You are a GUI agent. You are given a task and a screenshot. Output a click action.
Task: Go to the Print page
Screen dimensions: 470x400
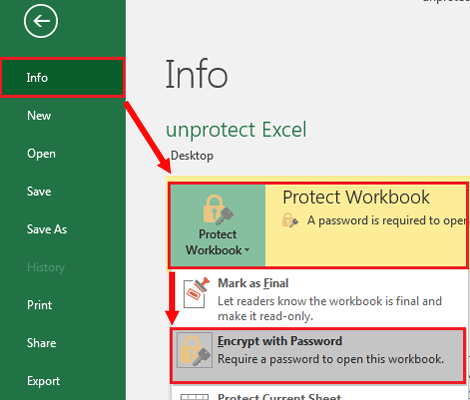(x=39, y=305)
